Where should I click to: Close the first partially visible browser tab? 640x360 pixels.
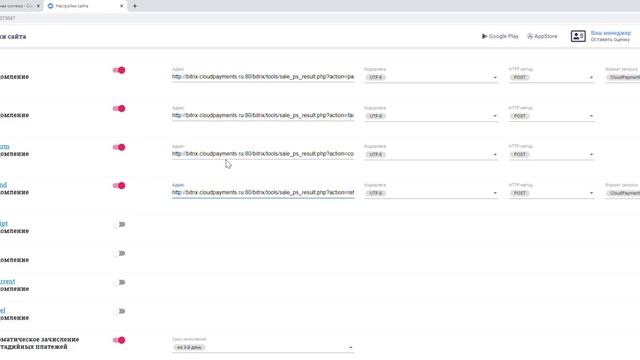38,6
